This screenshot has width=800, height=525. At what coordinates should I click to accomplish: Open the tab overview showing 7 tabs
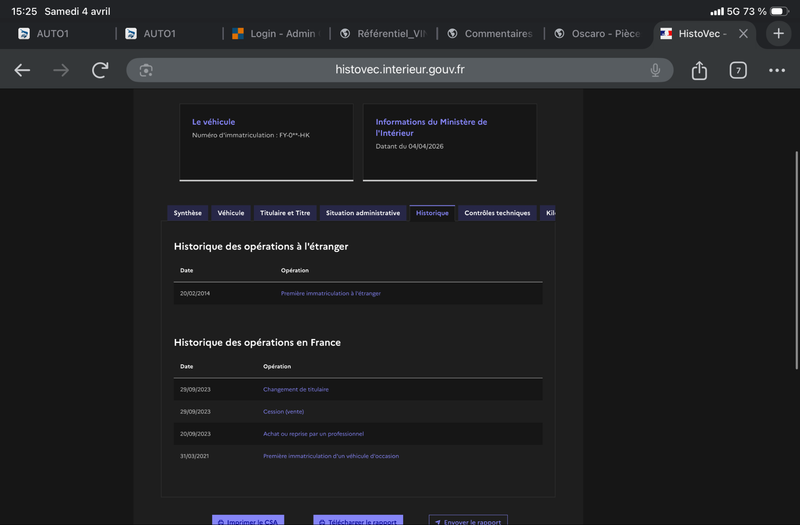pyautogui.click(x=738, y=70)
